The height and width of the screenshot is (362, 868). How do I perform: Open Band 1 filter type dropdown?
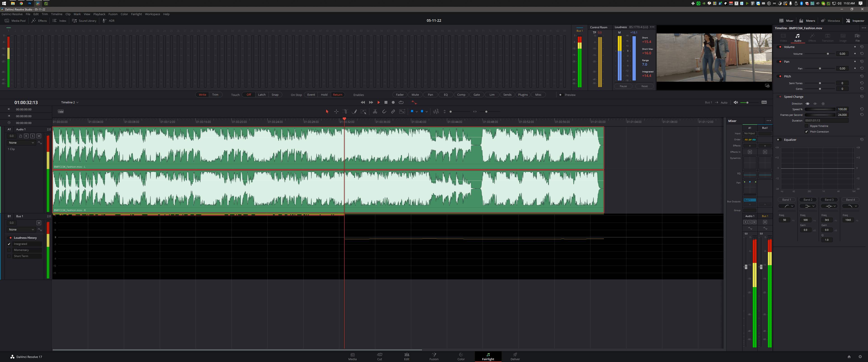(786, 206)
